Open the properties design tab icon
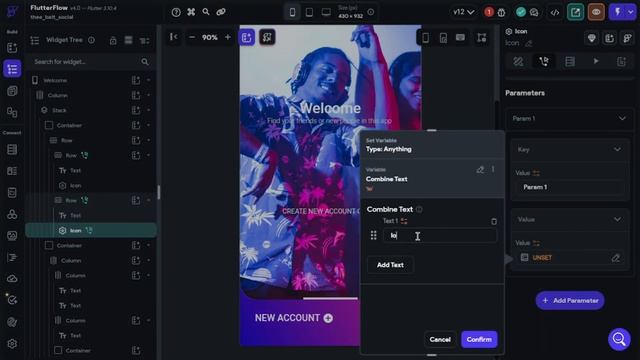 click(518, 62)
